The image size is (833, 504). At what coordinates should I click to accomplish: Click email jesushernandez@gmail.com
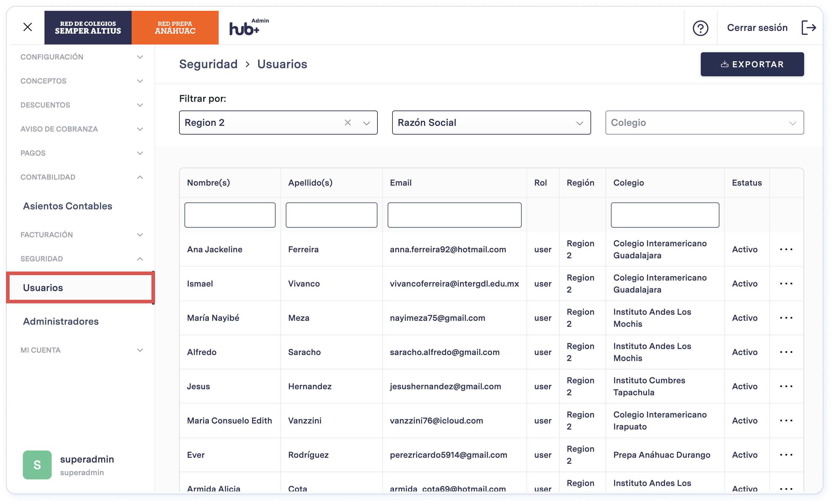click(x=445, y=386)
